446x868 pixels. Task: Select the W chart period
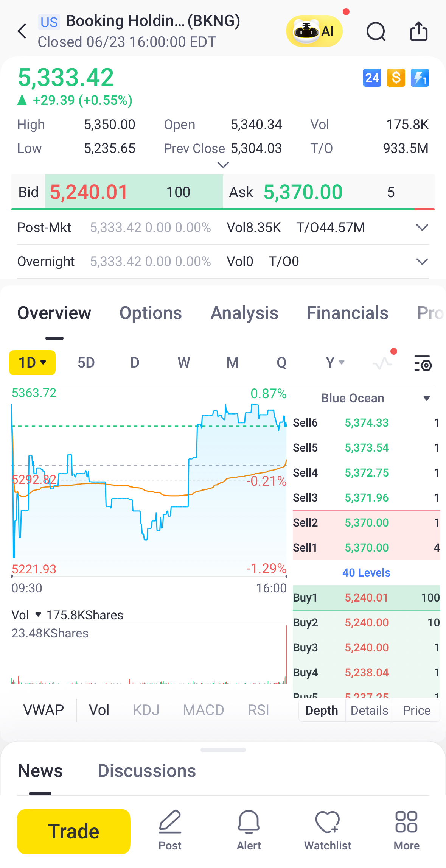[184, 363]
